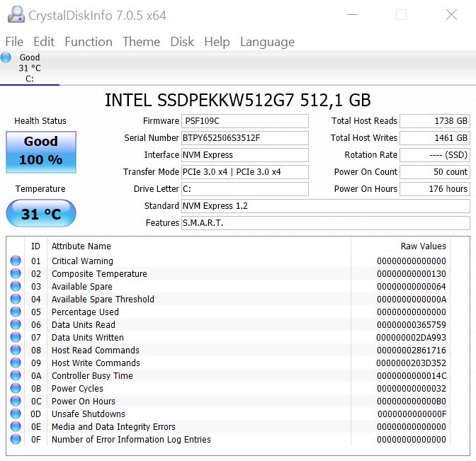Click the 31 °C temperature button
The image size is (476, 461).
[41, 214]
